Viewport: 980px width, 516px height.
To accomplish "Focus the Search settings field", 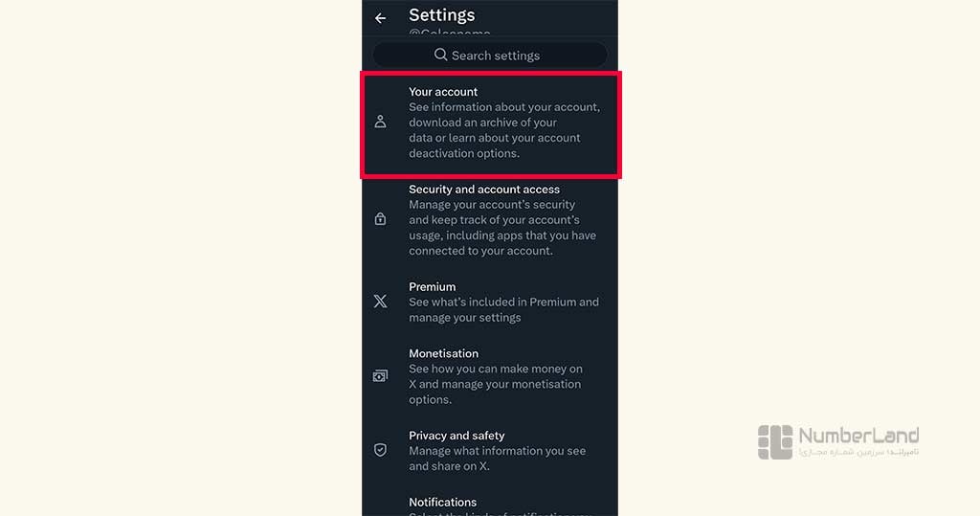I will (x=490, y=55).
